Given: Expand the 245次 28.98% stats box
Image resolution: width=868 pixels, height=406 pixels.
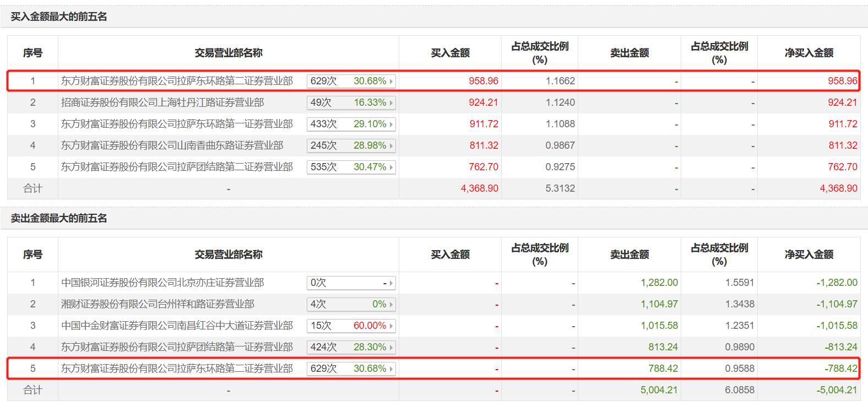Looking at the screenshot, I should point(351,145).
